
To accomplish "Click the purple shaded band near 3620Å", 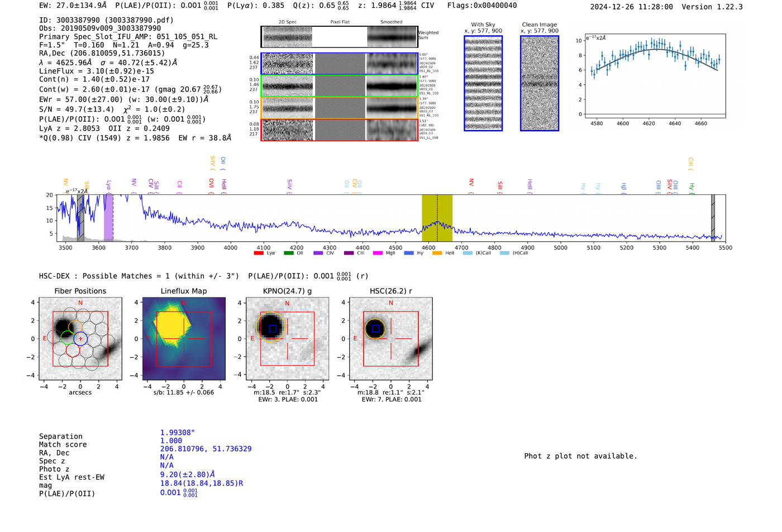I will coord(108,218).
